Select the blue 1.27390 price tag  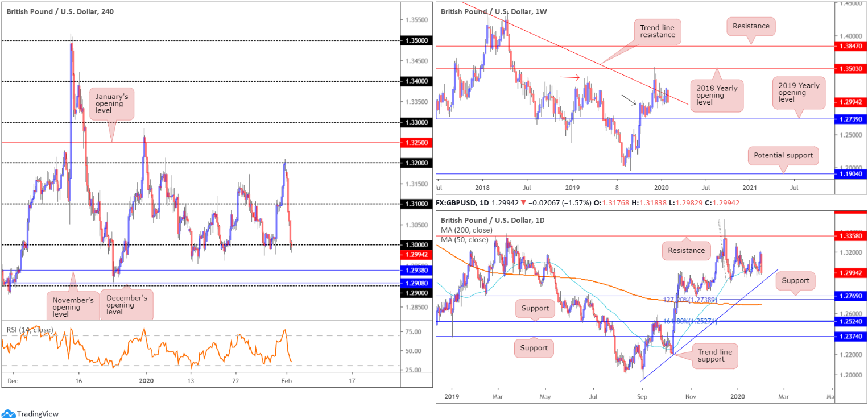tap(850, 119)
